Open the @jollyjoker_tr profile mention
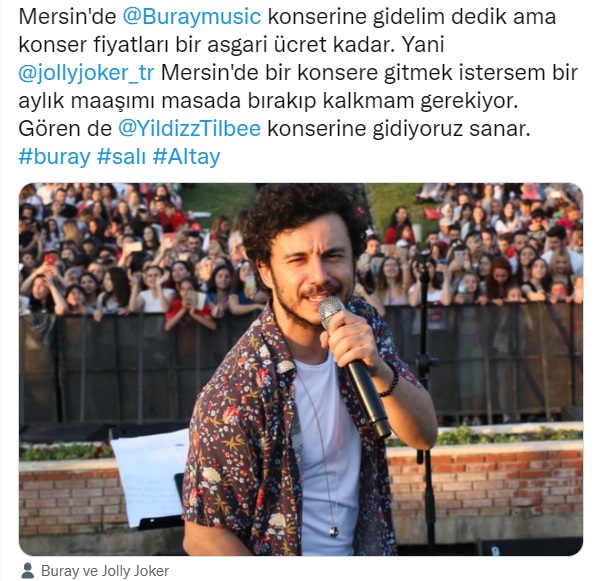This screenshot has width=599, height=581. (86, 73)
